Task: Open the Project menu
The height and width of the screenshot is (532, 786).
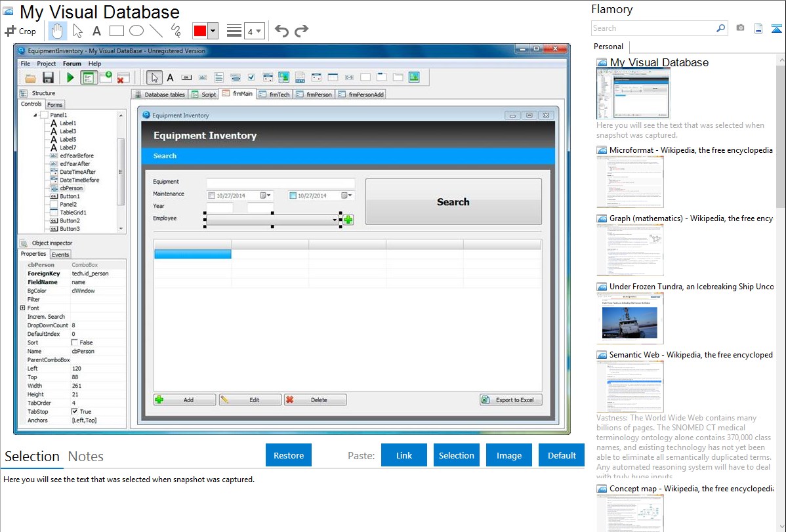Action: (x=47, y=64)
